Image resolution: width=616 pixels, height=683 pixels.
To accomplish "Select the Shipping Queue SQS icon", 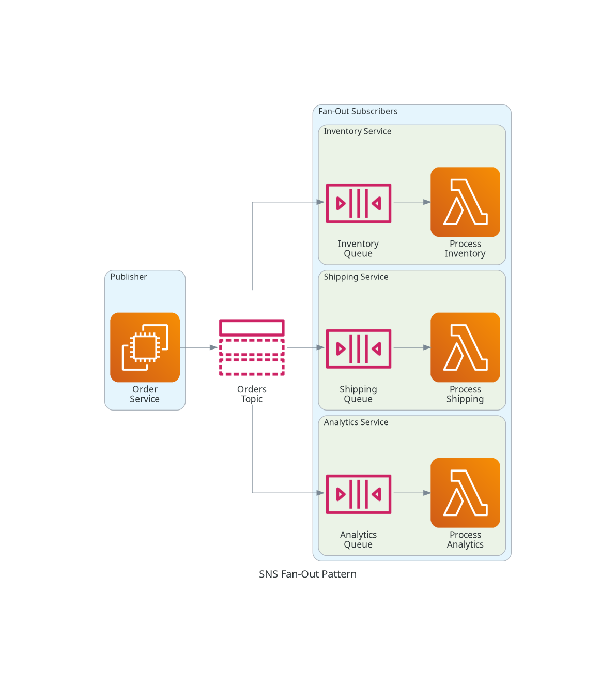I will [359, 348].
